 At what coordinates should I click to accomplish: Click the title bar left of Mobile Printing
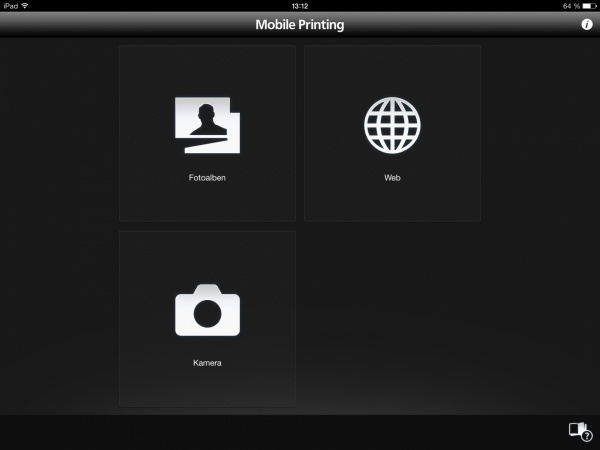(120, 25)
